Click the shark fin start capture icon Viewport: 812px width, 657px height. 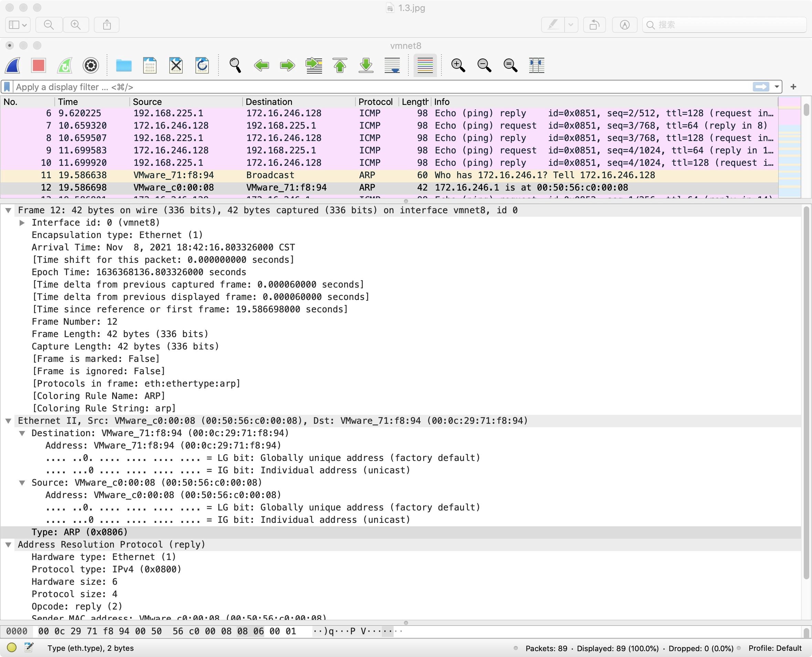13,65
